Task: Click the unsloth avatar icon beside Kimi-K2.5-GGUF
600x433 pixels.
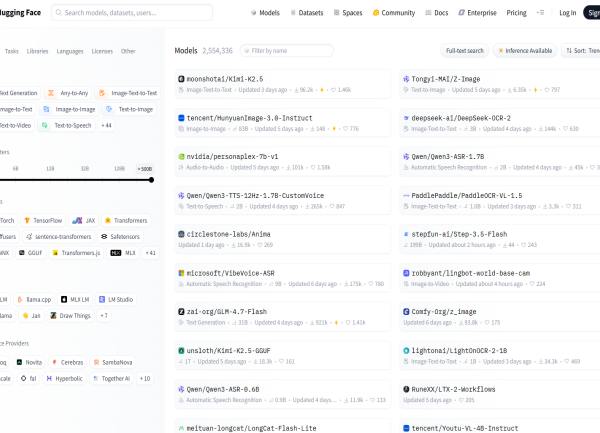Action: pyautogui.click(x=181, y=351)
